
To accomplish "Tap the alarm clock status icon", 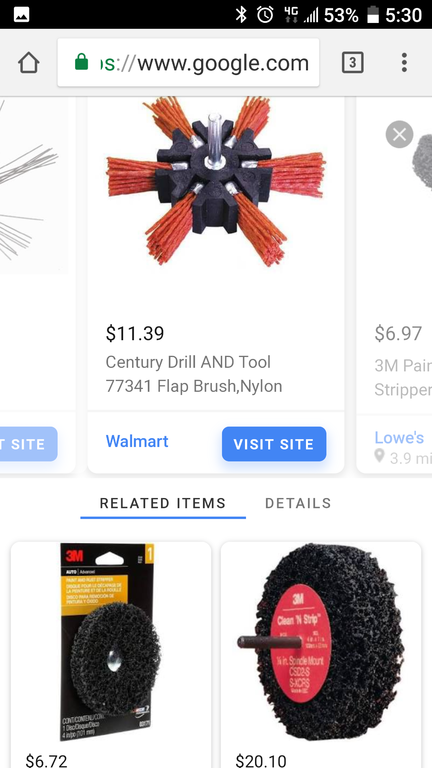I will 265,15.
